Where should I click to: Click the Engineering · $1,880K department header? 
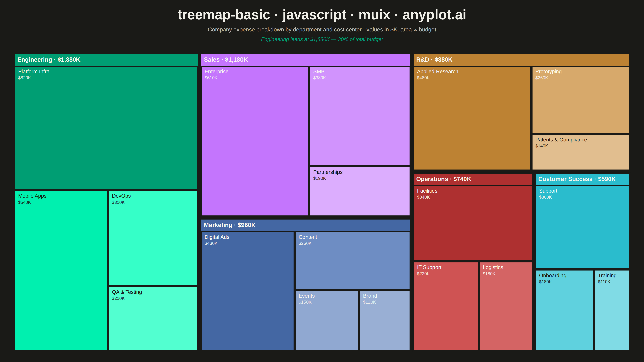tap(106, 60)
